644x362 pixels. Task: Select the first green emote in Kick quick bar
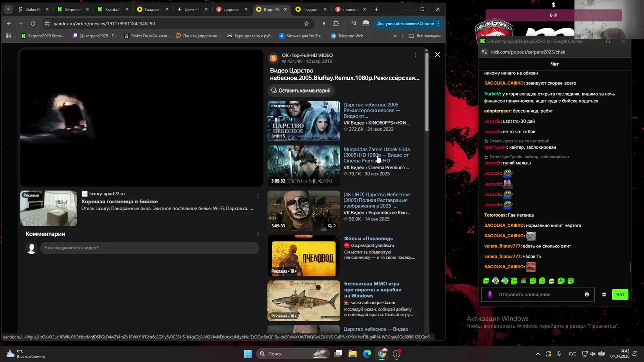pos(486,281)
